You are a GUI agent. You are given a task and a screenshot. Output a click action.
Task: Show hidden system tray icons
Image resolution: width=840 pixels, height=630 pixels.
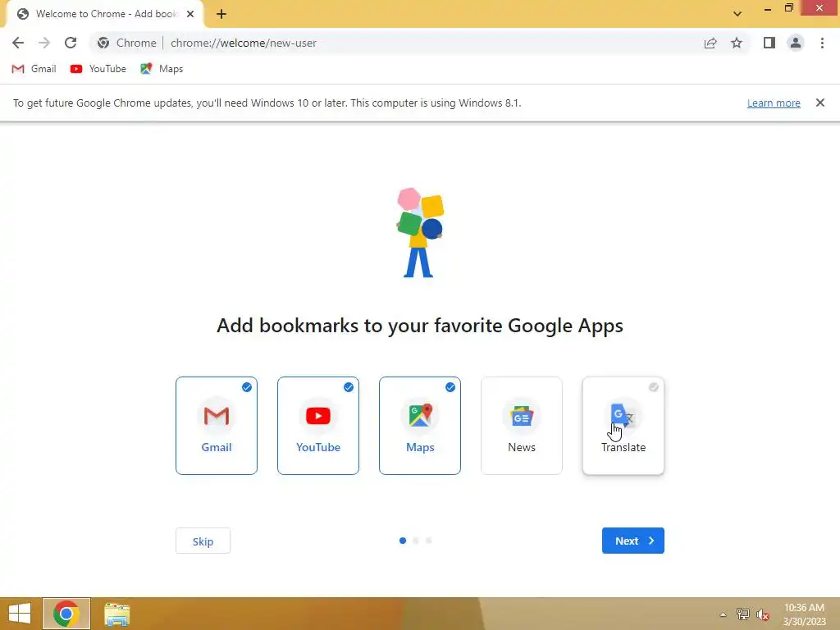pyautogui.click(x=724, y=614)
